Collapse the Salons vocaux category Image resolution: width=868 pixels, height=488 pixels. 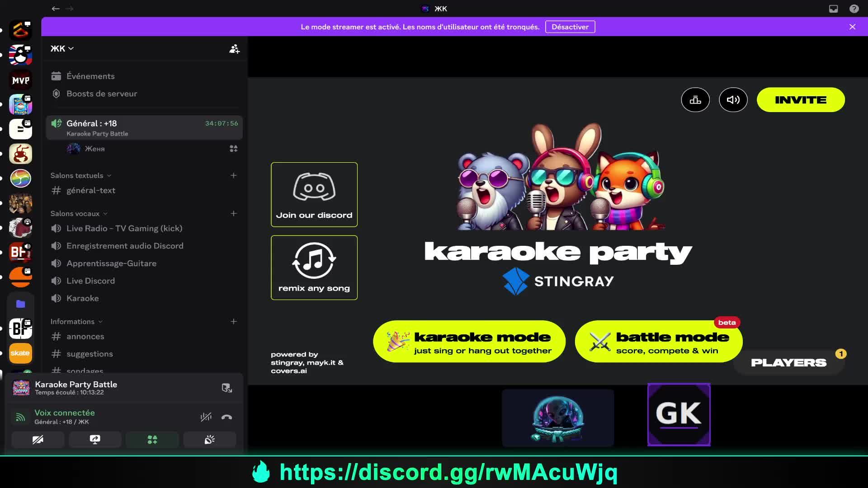[79, 213]
